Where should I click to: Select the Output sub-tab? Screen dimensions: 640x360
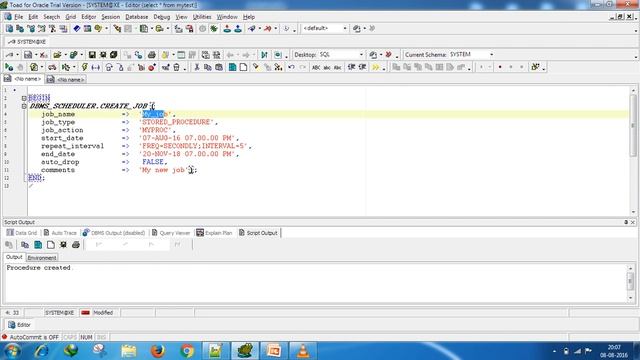(14, 257)
